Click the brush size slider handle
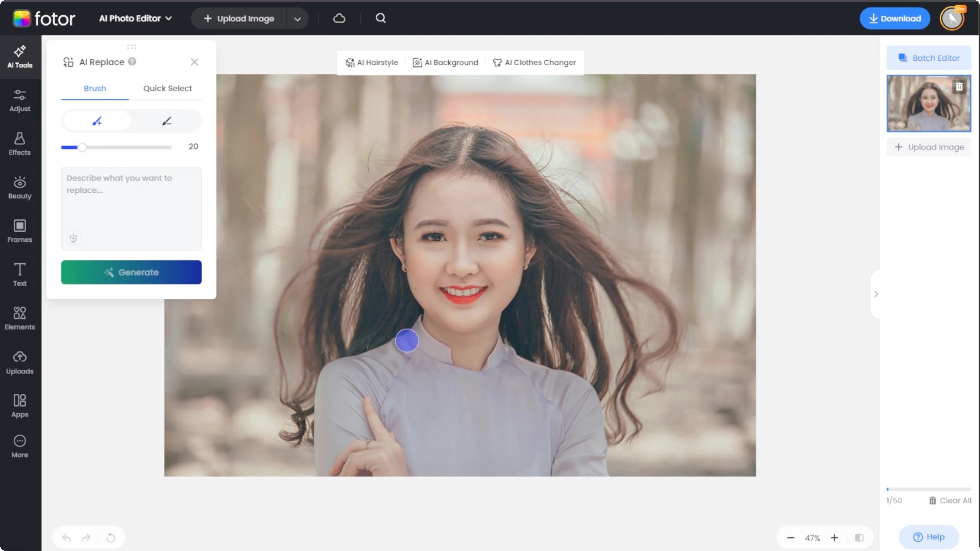 pyautogui.click(x=82, y=147)
